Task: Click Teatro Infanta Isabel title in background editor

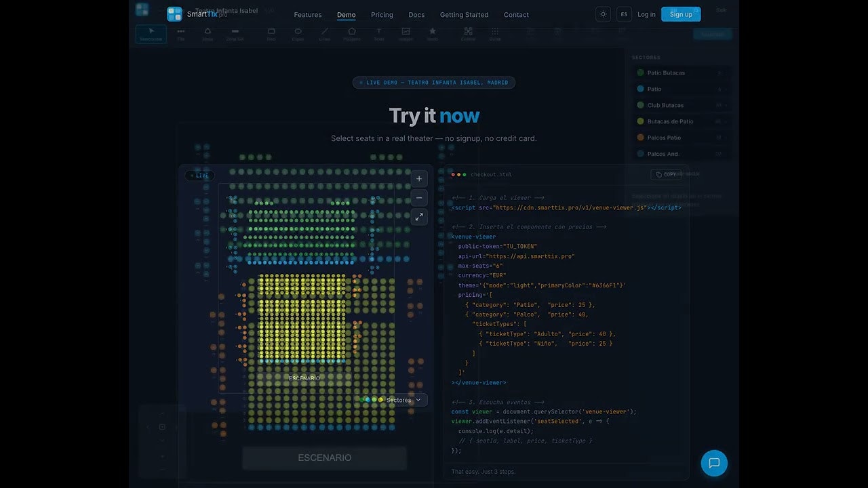Action: (x=226, y=11)
